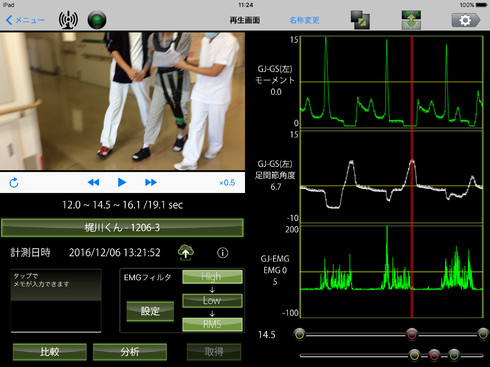Play the gait video
Screen dimensions: 490x367
[x=122, y=182]
